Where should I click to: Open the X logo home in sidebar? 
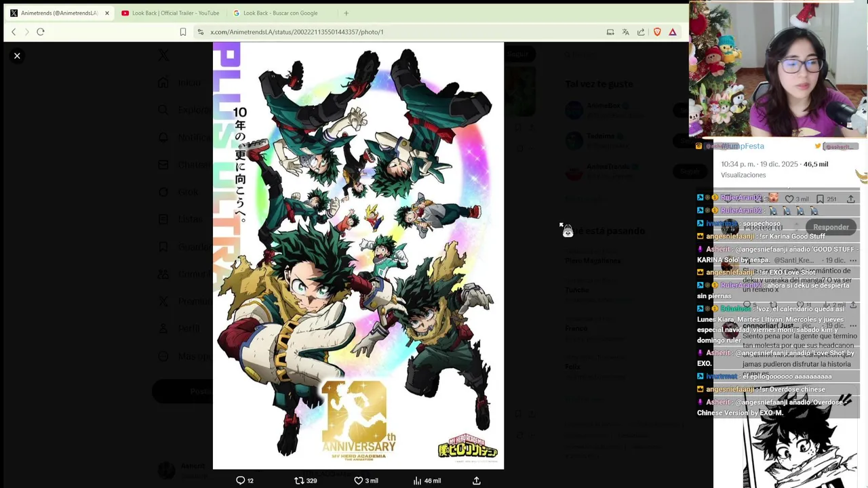163,56
